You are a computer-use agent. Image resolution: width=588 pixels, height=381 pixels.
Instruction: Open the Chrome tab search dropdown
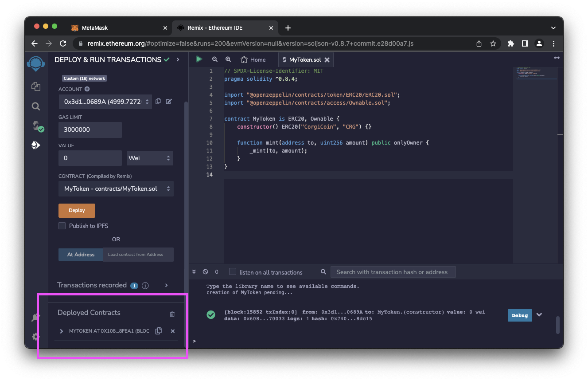553,28
